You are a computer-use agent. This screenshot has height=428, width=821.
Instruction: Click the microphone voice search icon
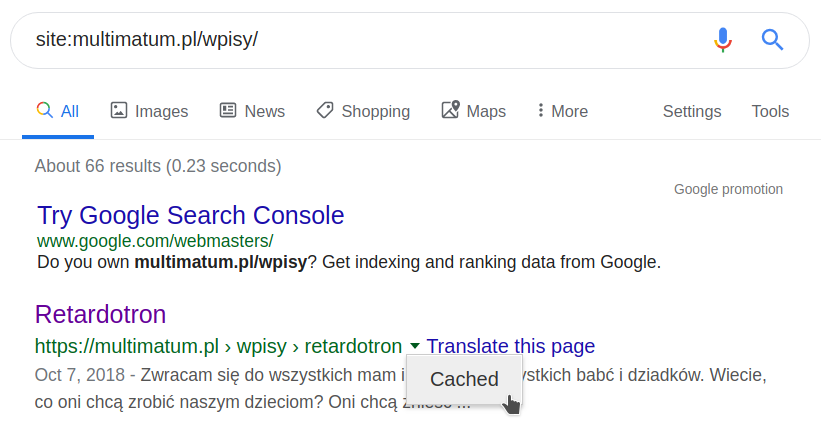click(723, 39)
